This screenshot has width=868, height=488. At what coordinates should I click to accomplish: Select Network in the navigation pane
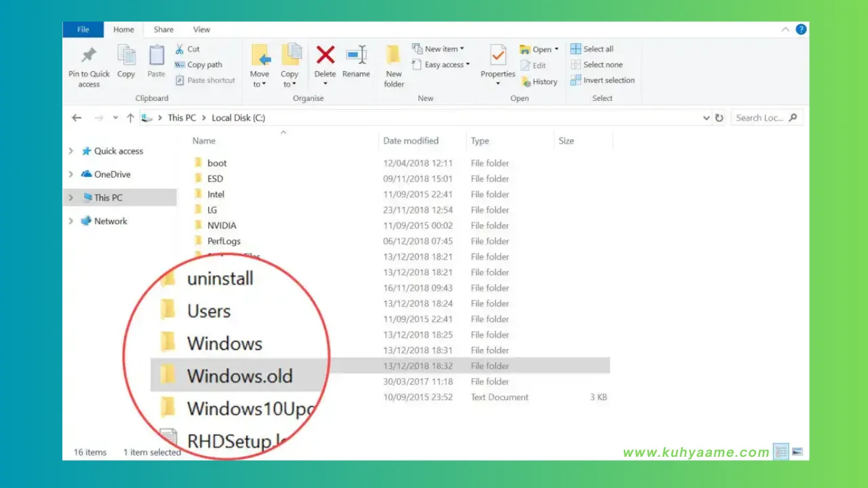(111, 221)
